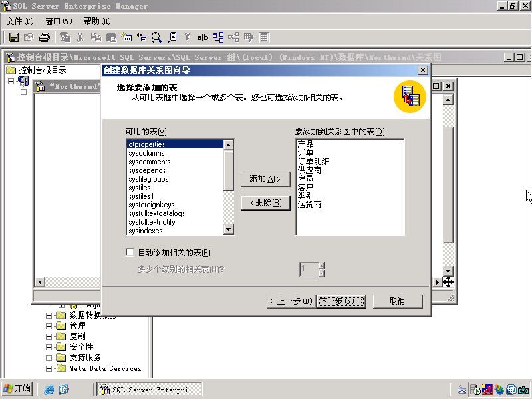Image resolution: width=532 pixels, height=399 pixels.
Task: Select sysfilegroups in the available tables list
Action: point(175,179)
